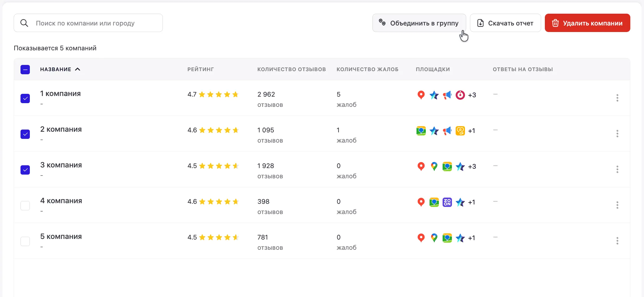
Task: Click green map chat icon in 4 компания row
Action: (x=434, y=202)
